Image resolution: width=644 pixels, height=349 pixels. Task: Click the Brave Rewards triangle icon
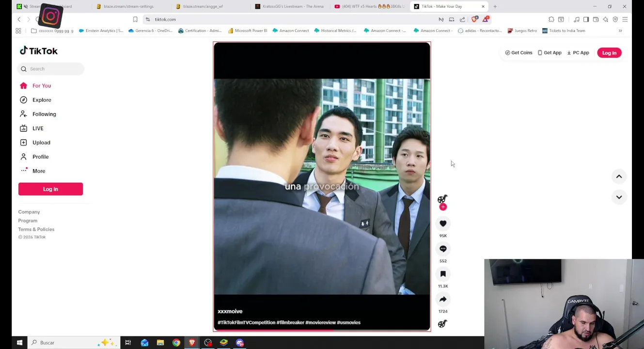(x=486, y=19)
